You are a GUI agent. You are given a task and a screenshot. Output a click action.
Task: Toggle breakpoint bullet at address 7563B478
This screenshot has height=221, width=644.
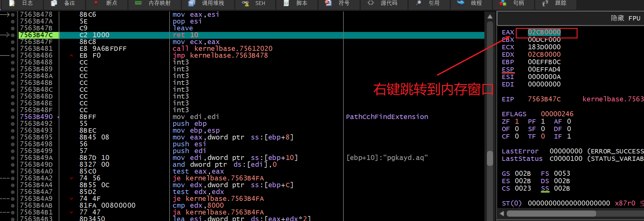pos(13,15)
